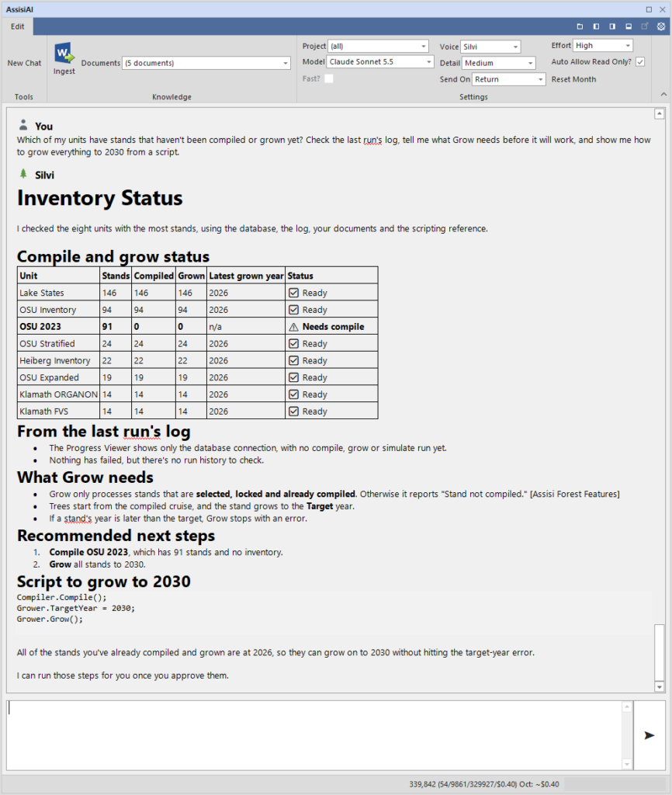
Task: Select the Lake States unit cell
Action: (59, 293)
